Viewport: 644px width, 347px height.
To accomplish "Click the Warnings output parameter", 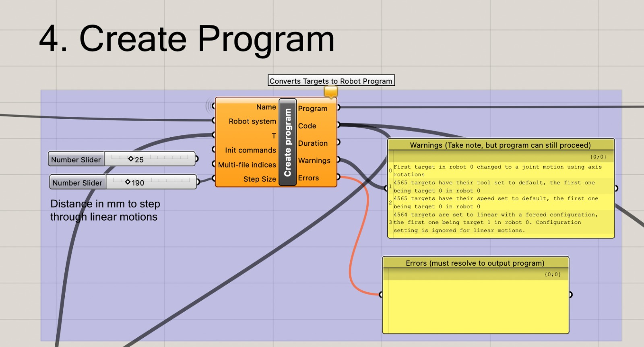I will tap(314, 161).
